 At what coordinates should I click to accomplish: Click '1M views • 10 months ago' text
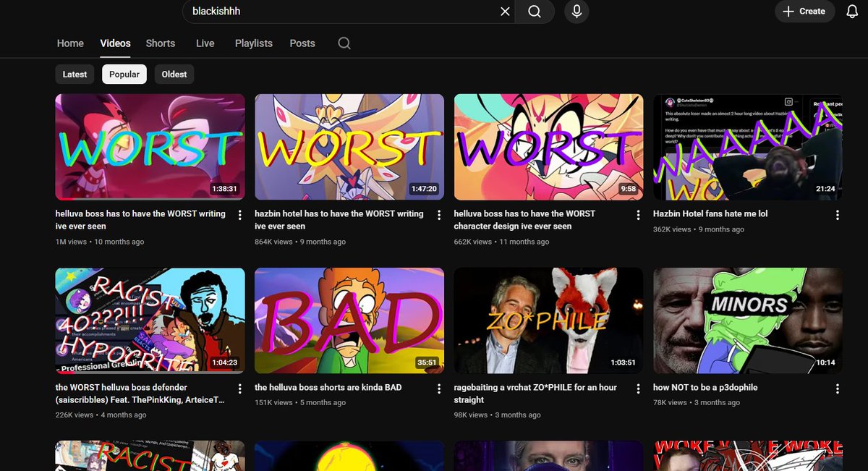100,242
